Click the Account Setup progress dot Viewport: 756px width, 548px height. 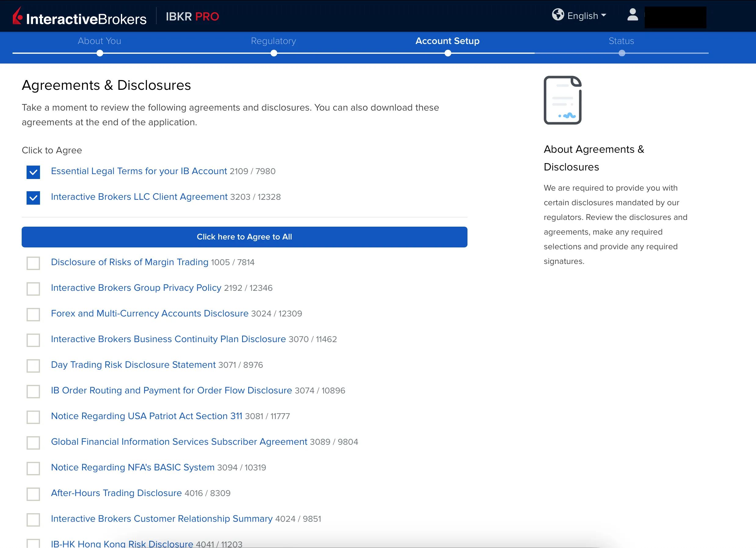448,53
